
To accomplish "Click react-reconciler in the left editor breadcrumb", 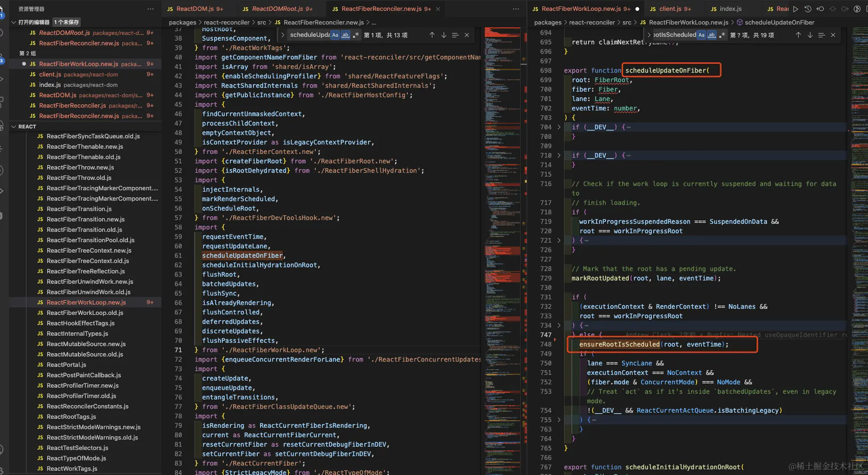I will pyautogui.click(x=227, y=22).
